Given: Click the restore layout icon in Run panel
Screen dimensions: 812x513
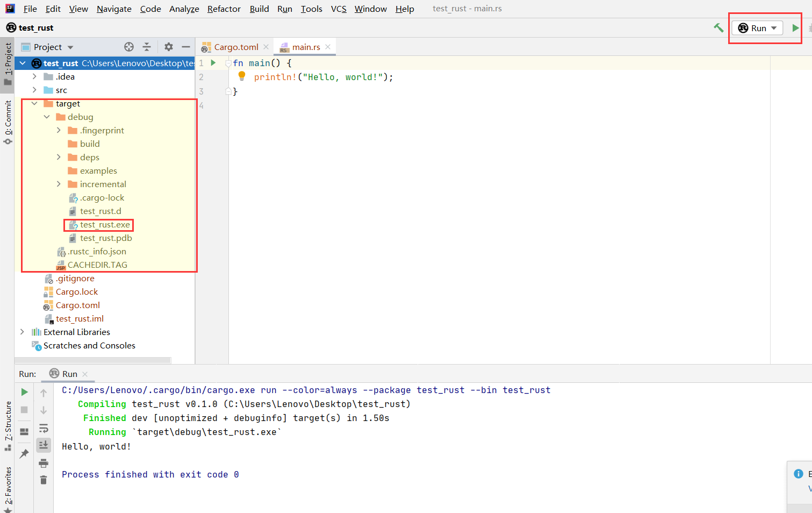Looking at the screenshot, I should (x=24, y=432).
